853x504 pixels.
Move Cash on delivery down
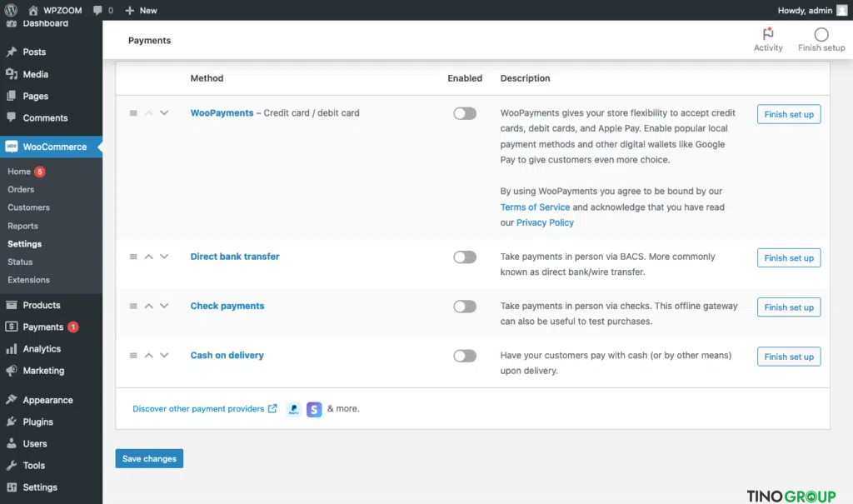pyautogui.click(x=164, y=356)
